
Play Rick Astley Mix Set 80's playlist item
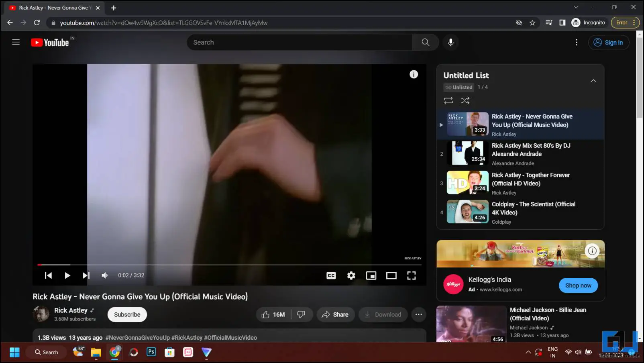520,154
